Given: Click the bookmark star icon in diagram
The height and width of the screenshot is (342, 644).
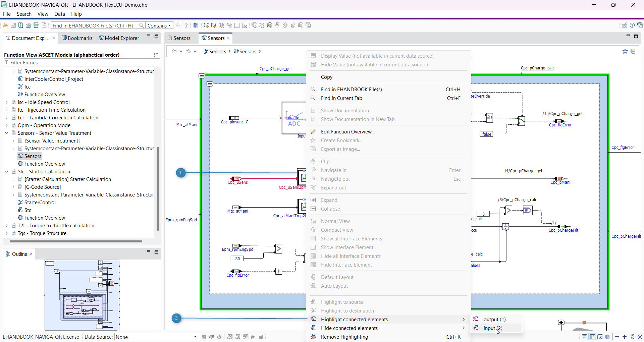Looking at the screenshot, I should [x=625, y=51].
